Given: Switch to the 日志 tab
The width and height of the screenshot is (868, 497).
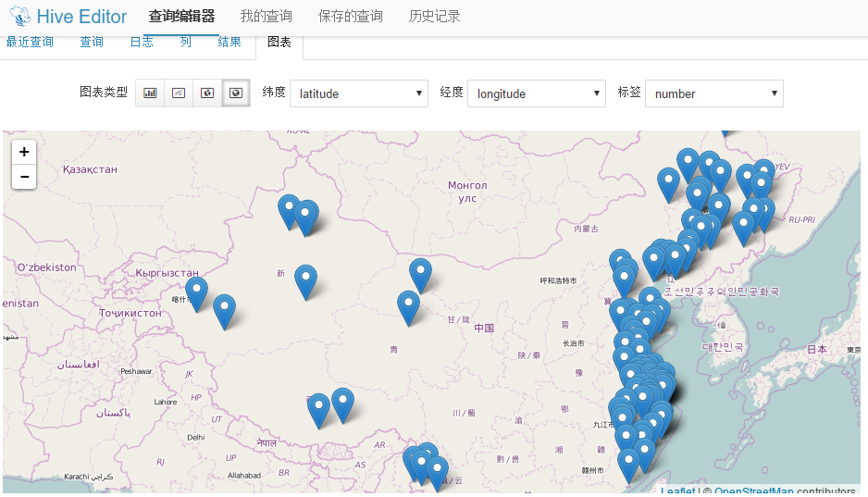Looking at the screenshot, I should [x=142, y=42].
